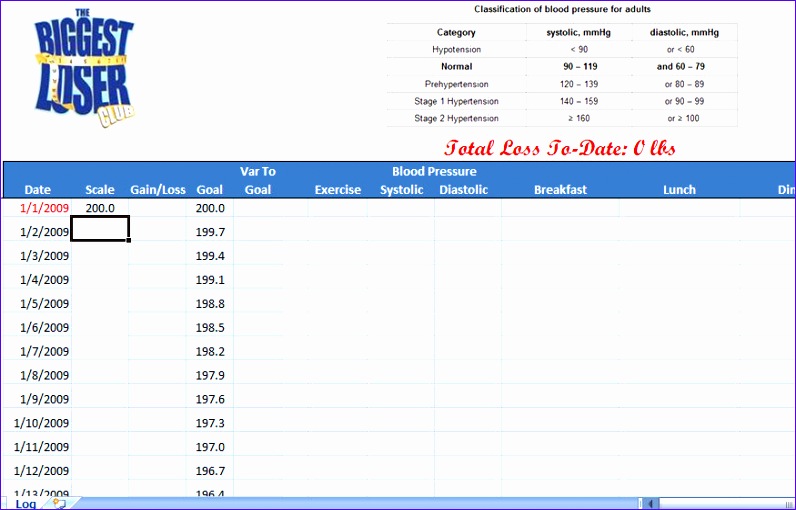Click the Prehypertension category row label
The width and height of the screenshot is (796, 510).
coord(456,84)
